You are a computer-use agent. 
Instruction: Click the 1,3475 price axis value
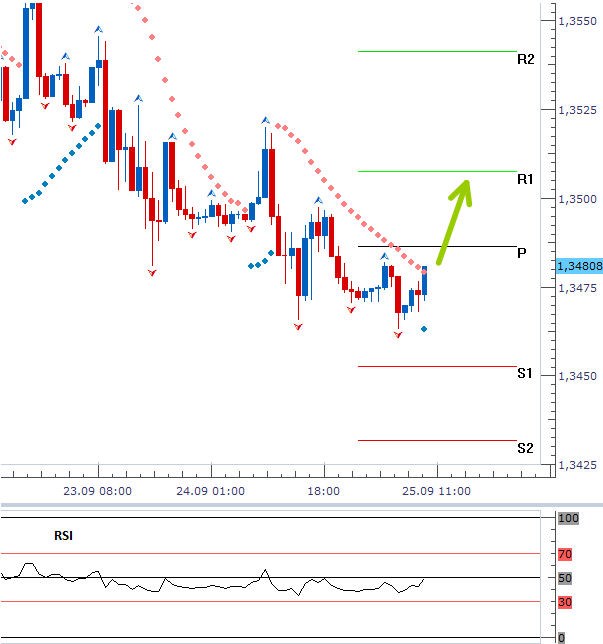click(x=578, y=288)
